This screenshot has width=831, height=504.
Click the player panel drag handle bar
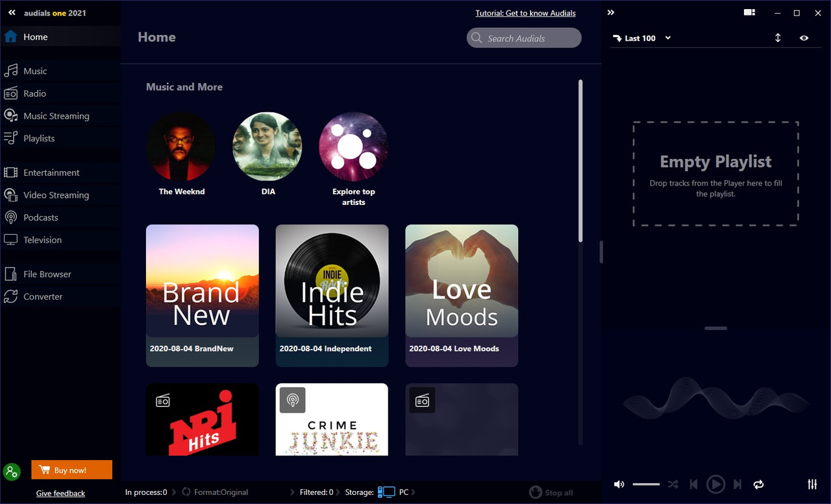coord(715,328)
